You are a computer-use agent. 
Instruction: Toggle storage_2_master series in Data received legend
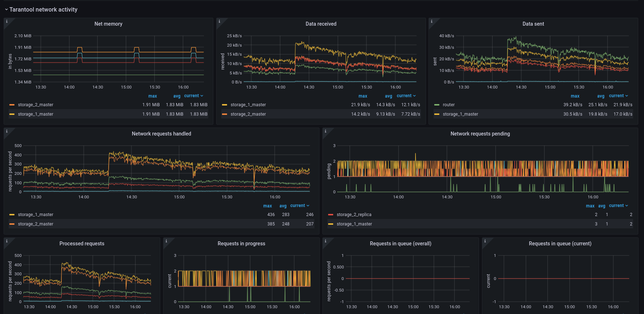[248, 114]
